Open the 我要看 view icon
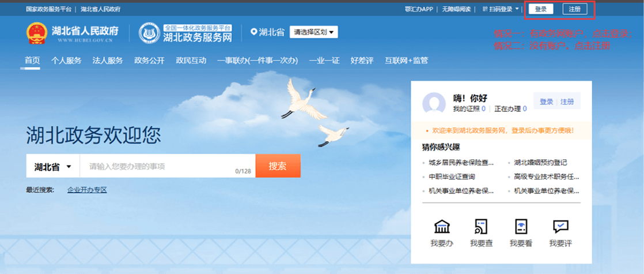Screen dimensions: 644x274 521,226
